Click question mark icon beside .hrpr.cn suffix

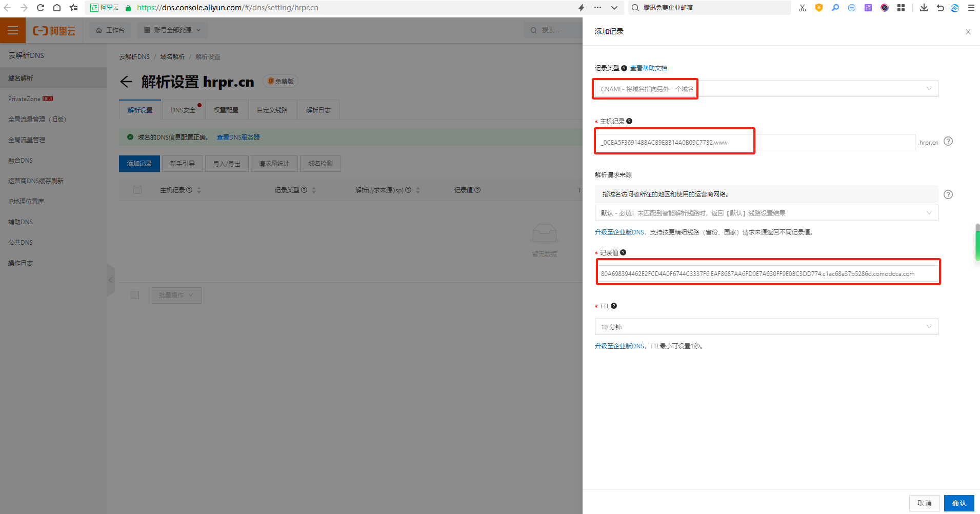pos(948,142)
